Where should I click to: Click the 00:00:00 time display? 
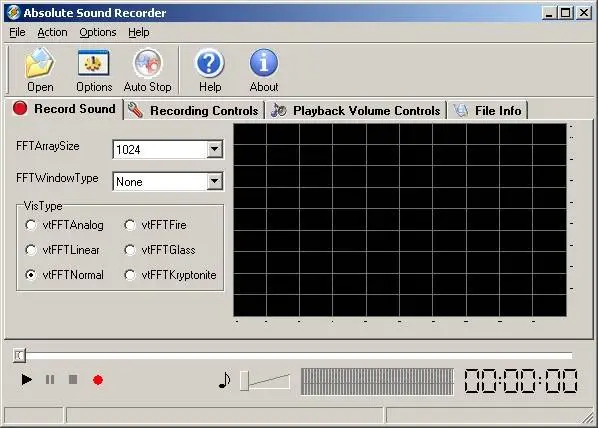[521, 381]
